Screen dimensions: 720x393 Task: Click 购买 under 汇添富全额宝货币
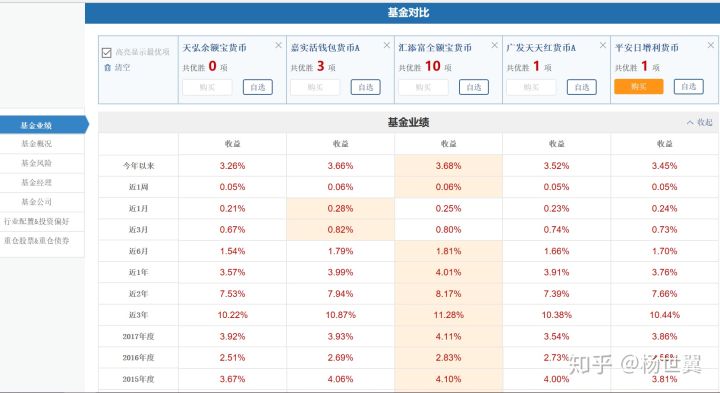click(423, 87)
